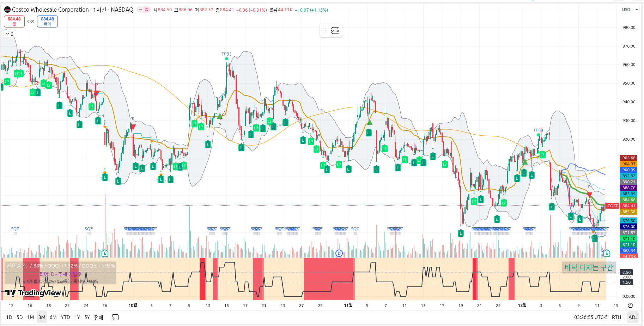Click the earnings E marker near date 26
The height and width of the screenshot is (326, 644).
105,253
